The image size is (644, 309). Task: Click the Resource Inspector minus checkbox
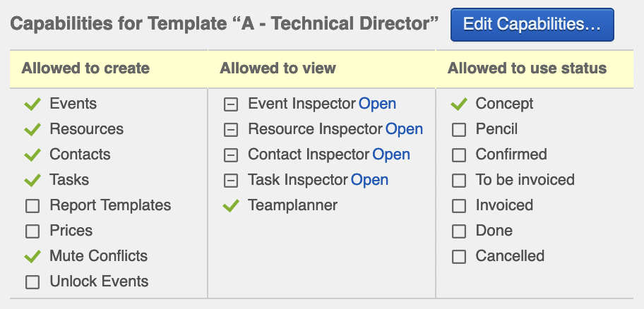click(230, 130)
